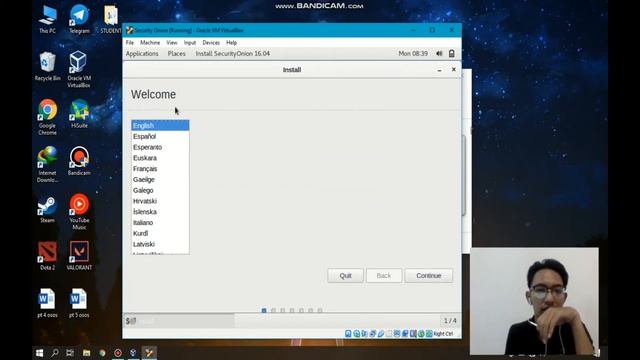Open Telegram desktop shortcut
This screenshot has width=640, height=360.
coord(79,19)
